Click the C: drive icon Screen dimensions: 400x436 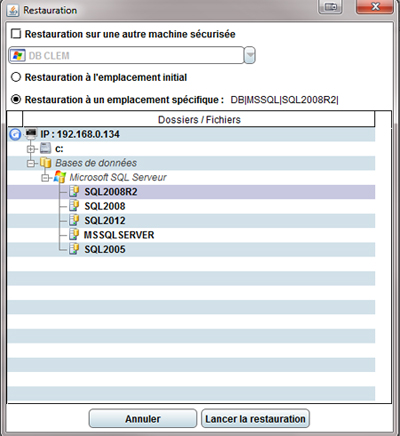45,148
